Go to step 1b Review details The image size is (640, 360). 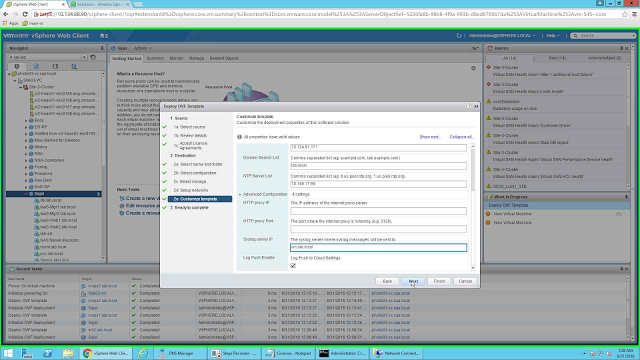click(190, 136)
